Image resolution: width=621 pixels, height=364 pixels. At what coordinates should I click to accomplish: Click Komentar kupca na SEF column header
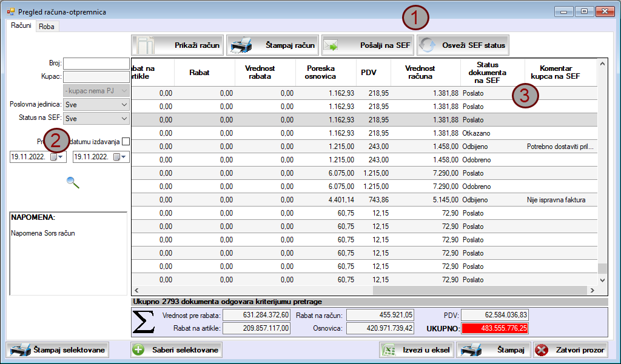pos(561,73)
